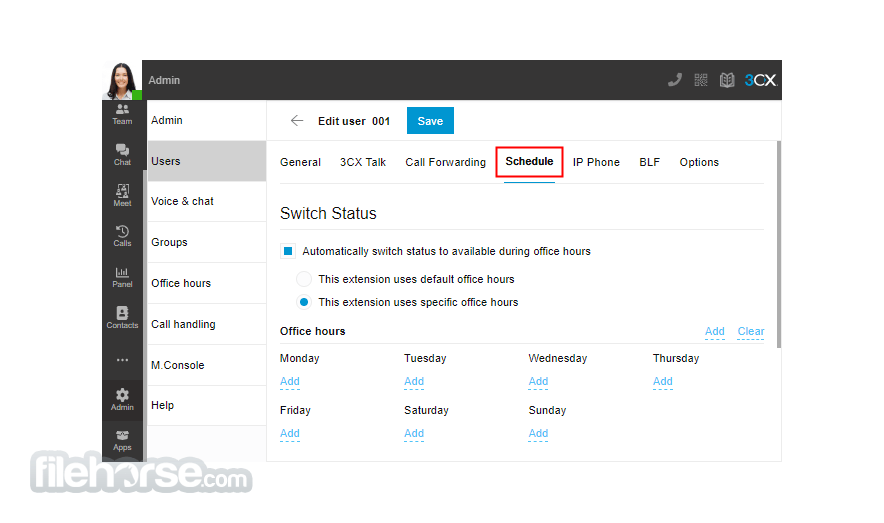
Task: Open the Call Forwarding tab
Action: [x=445, y=162]
